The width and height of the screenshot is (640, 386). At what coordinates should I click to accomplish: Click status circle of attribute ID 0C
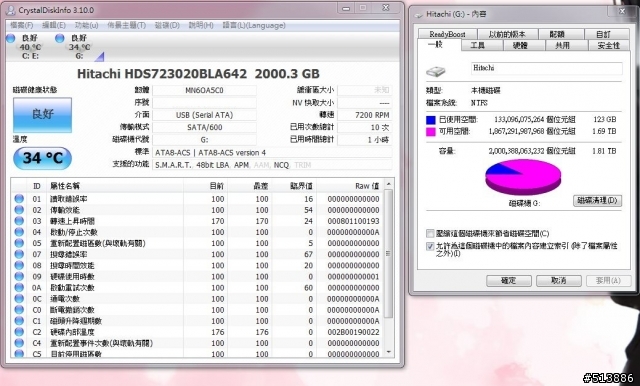[19, 299]
